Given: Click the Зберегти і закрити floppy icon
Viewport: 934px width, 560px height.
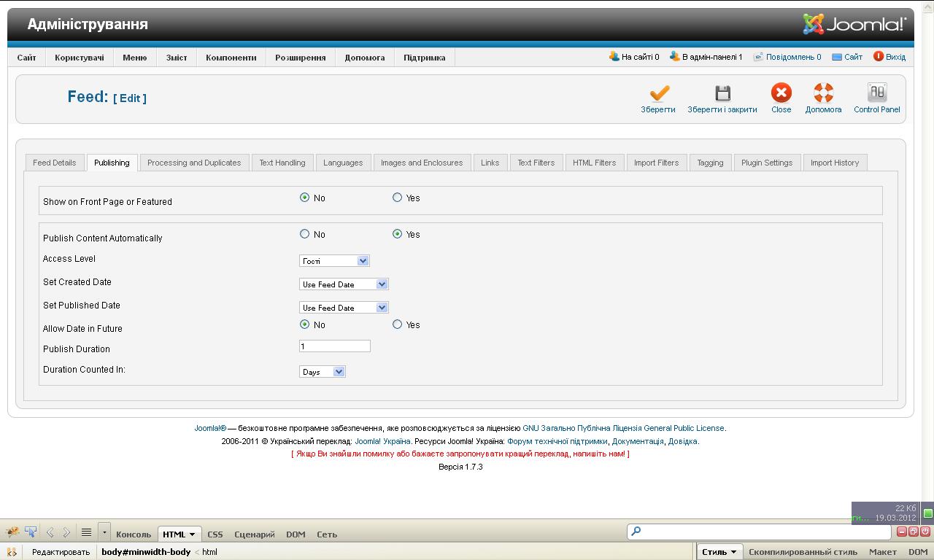Looking at the screenshot, I should coord(722,93).
